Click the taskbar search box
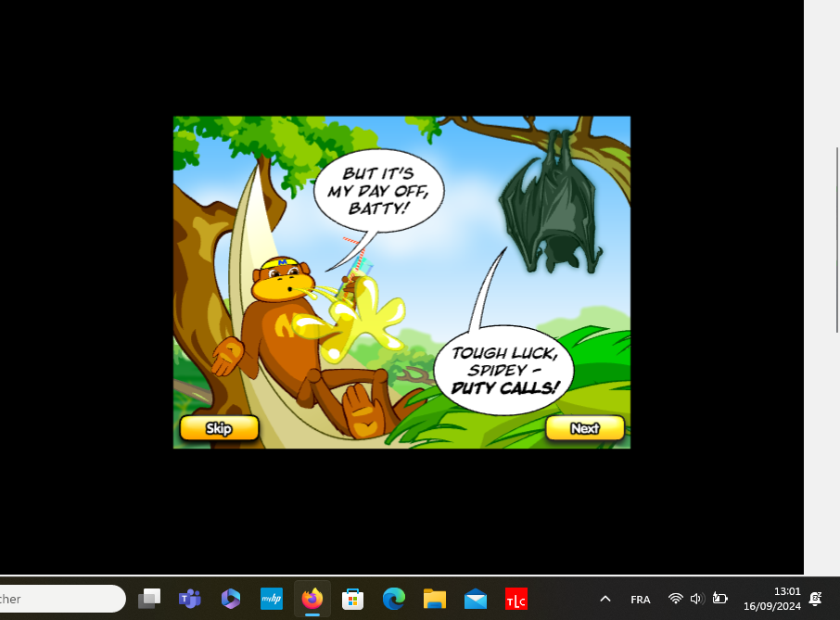The width and height of the screenshot is (840, 620). tap(60, 599)
